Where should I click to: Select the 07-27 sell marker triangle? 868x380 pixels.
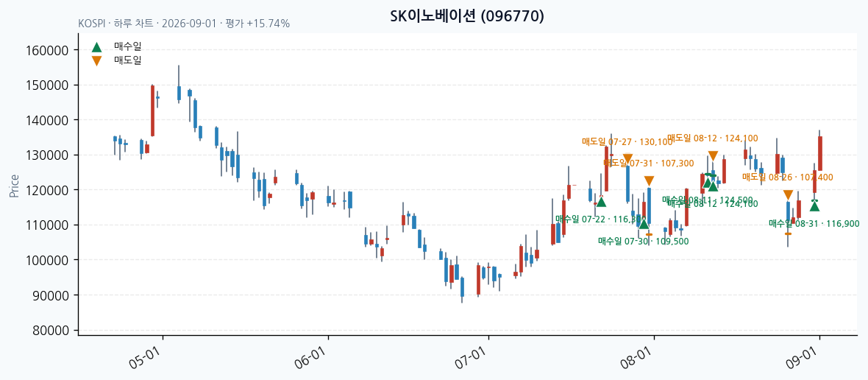click(627, 159)
